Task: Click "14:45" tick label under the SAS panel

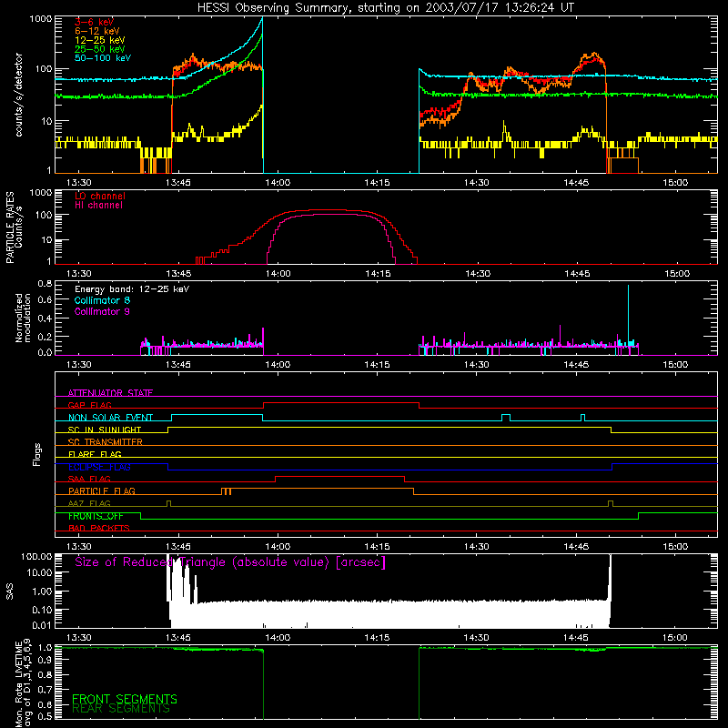Action: [x=576, y=638]
